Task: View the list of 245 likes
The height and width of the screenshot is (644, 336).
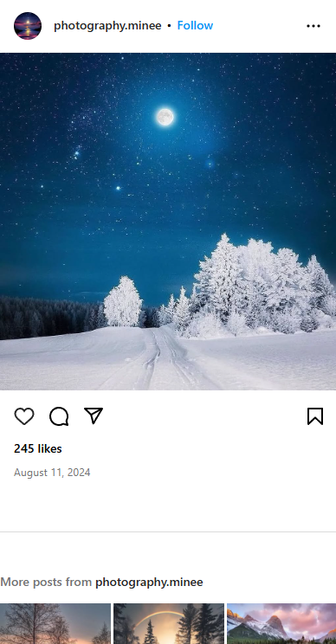Action: tap(38, 449)
